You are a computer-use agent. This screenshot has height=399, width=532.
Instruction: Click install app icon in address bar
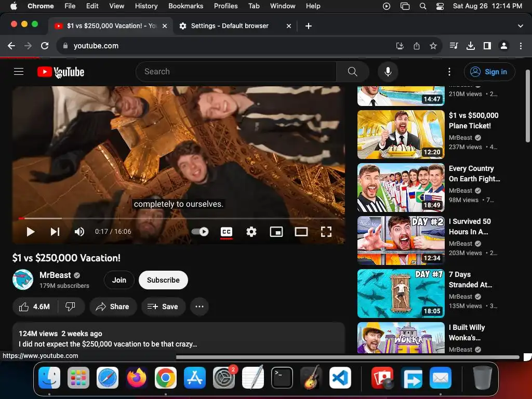(x=400, y=46)
